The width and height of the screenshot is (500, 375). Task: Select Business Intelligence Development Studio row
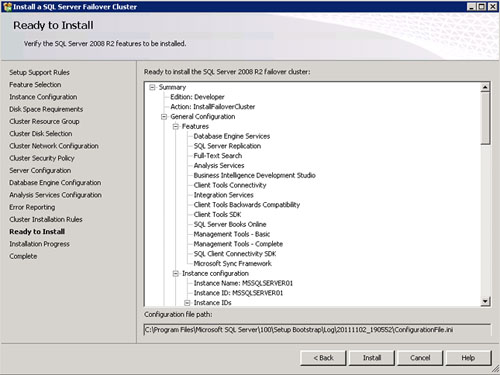254,175
